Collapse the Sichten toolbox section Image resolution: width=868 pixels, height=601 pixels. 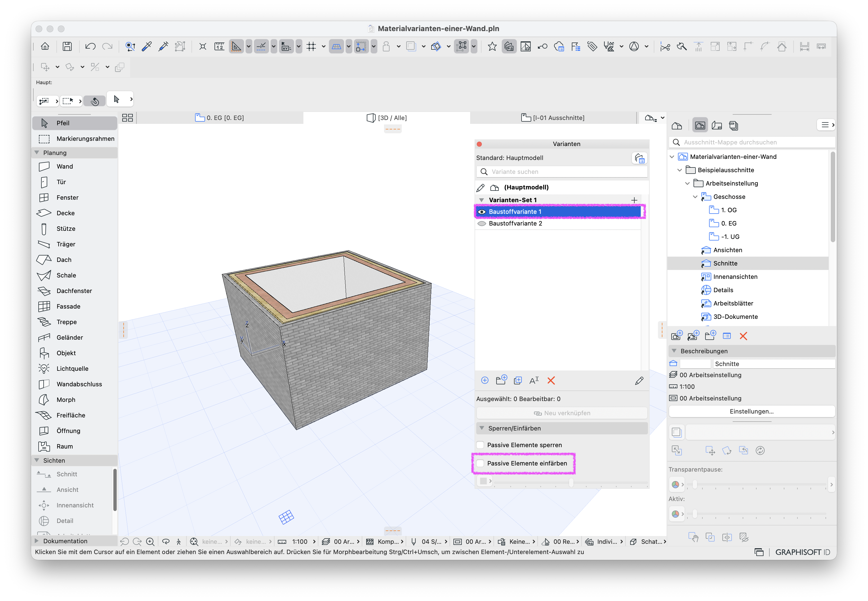tap(37, 460)
